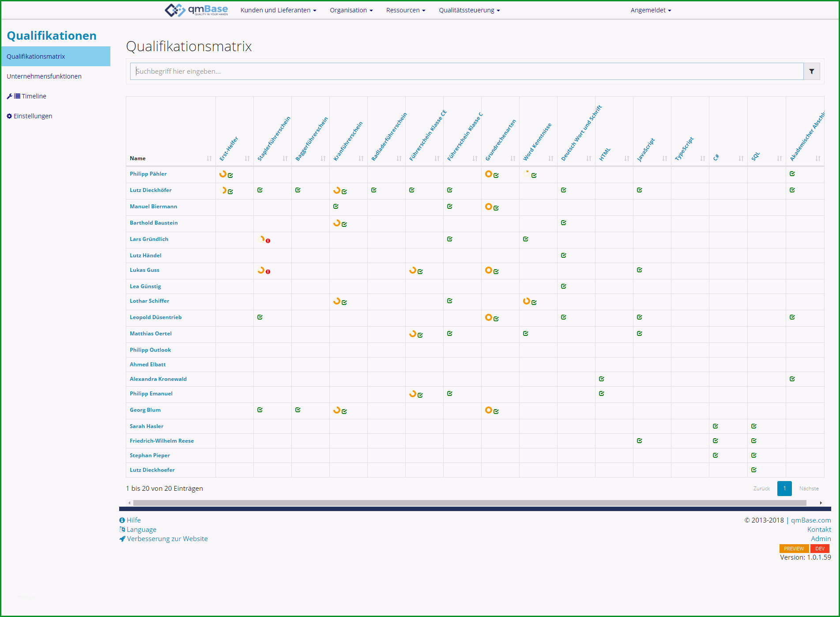840x617 pixels.
Task: Sort by the Grundrechenarten column header
Action: tap(501, 140)
